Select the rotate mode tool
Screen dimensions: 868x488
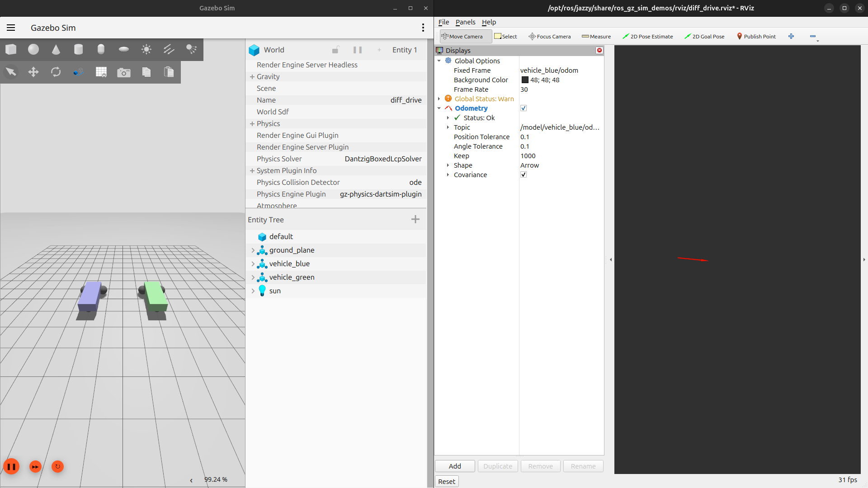[x=56, y=72]
